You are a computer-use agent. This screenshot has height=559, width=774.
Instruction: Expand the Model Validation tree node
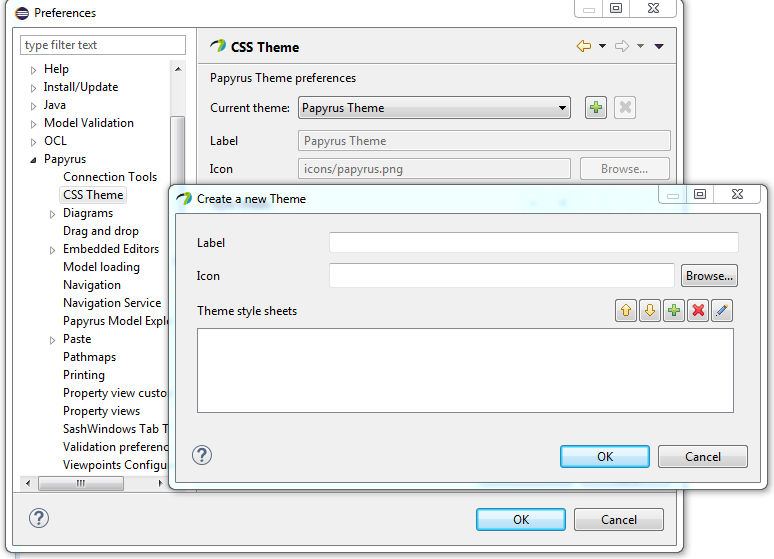[x=33, y=124]
